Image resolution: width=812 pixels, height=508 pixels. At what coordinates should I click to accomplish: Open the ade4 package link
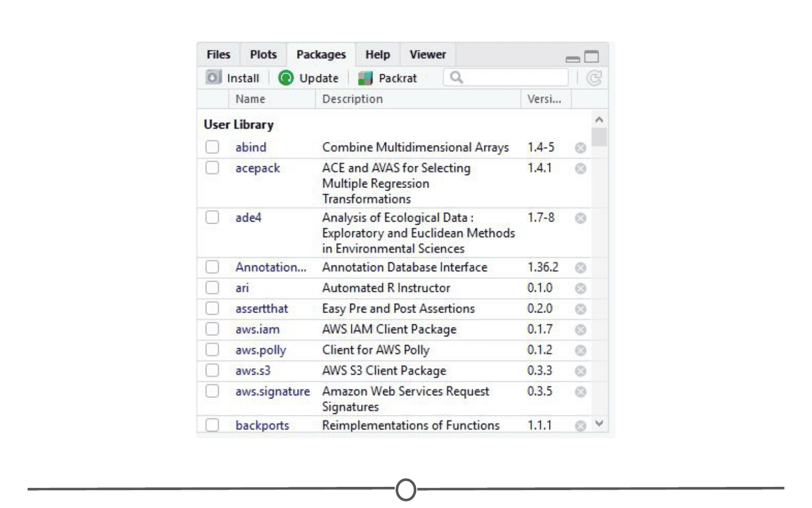pos(248,218)
